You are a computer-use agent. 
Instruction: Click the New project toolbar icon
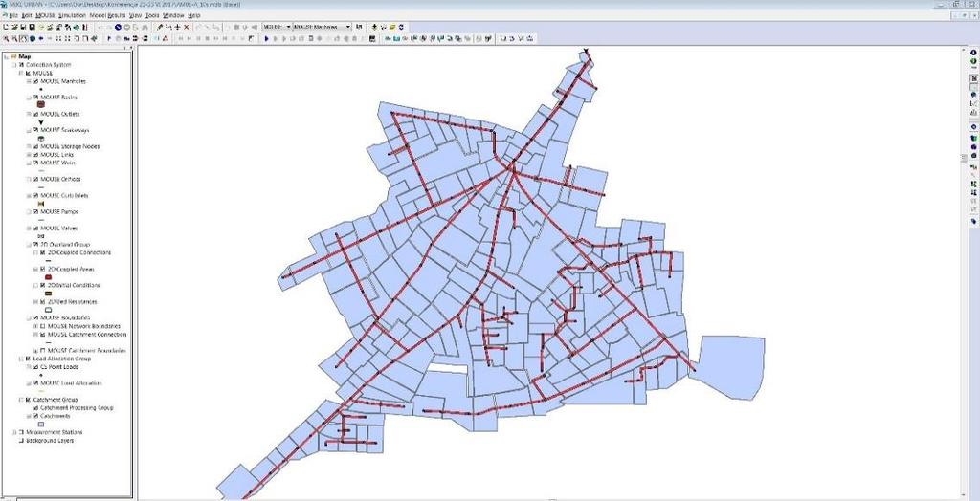tap(6, 27)
